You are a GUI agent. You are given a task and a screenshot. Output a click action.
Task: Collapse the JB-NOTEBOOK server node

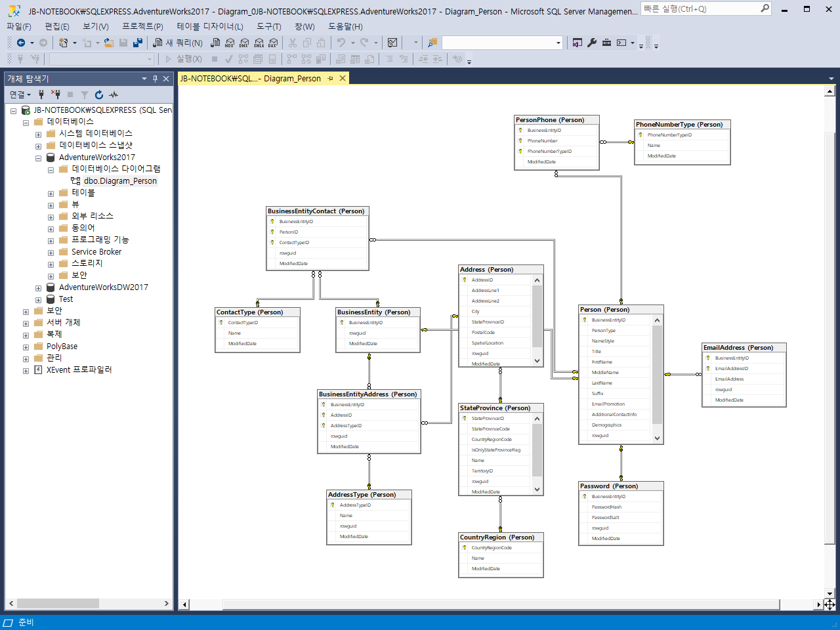pos(13,111)
